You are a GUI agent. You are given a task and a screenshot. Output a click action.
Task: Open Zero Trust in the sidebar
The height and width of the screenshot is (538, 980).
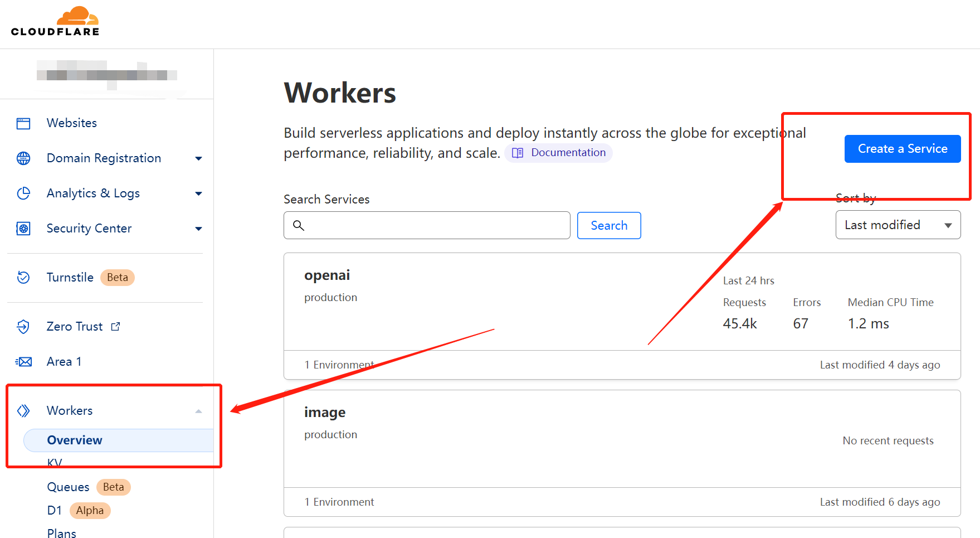tap(75, 326)
